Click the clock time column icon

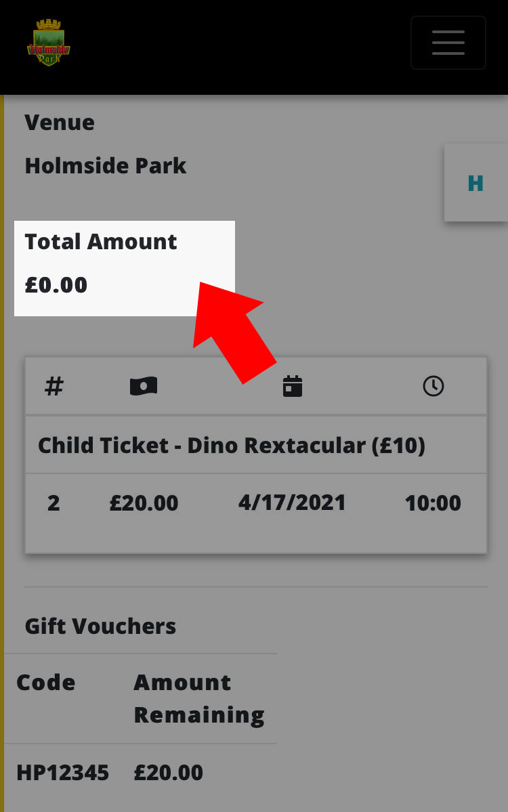point(433,386)
